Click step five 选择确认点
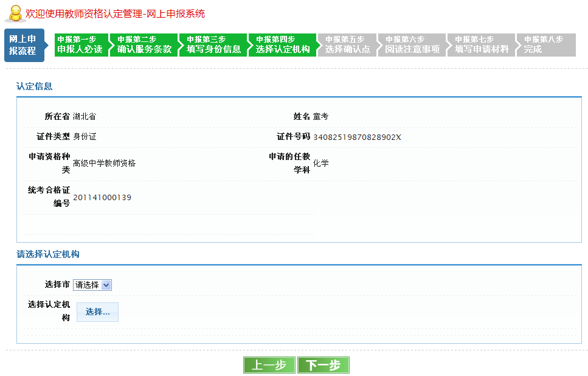Image resolution: width=588 pixels, height=376 pixels. coord(347,45)
